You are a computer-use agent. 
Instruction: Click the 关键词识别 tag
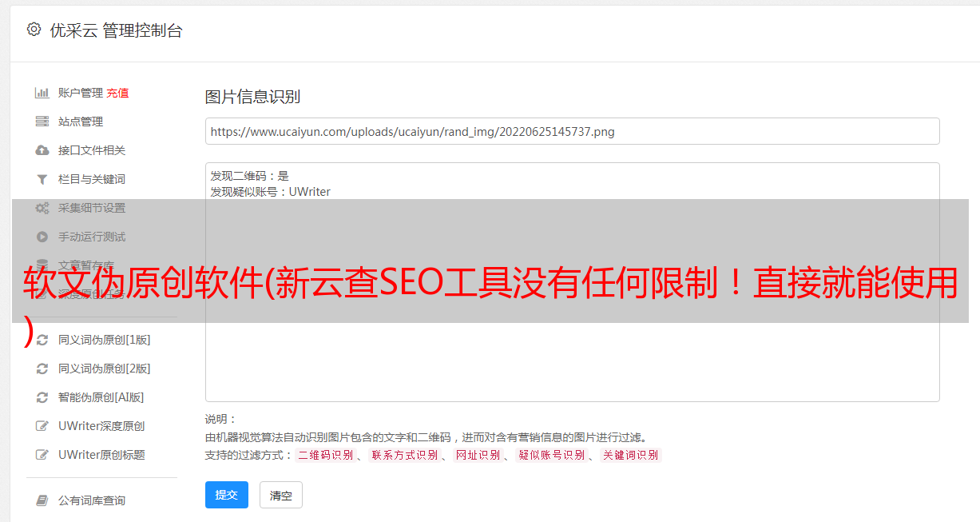point(630,455)
